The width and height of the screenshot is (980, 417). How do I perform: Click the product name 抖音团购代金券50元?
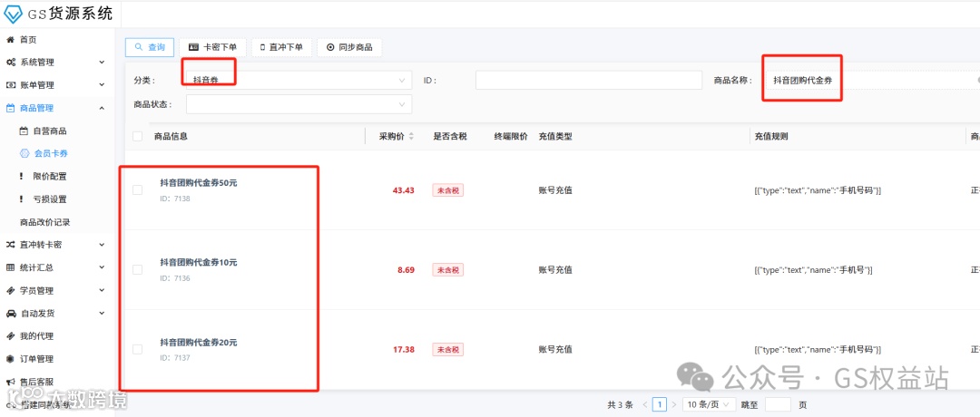coord(199,183)
